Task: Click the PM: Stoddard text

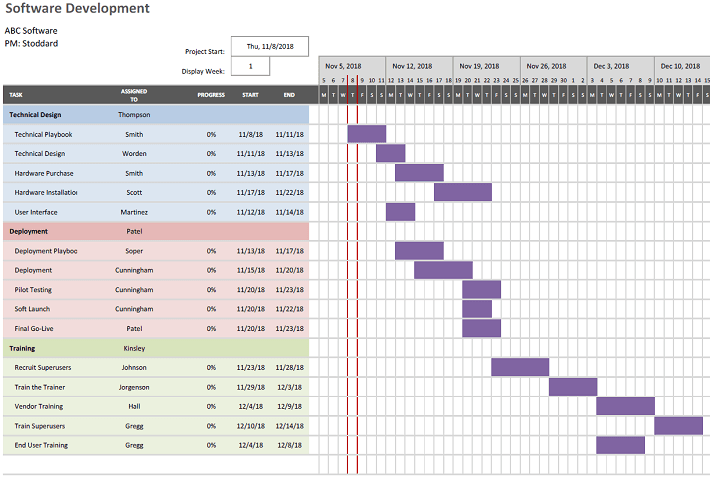Action: pyautogui.click(x=31, y=43)
